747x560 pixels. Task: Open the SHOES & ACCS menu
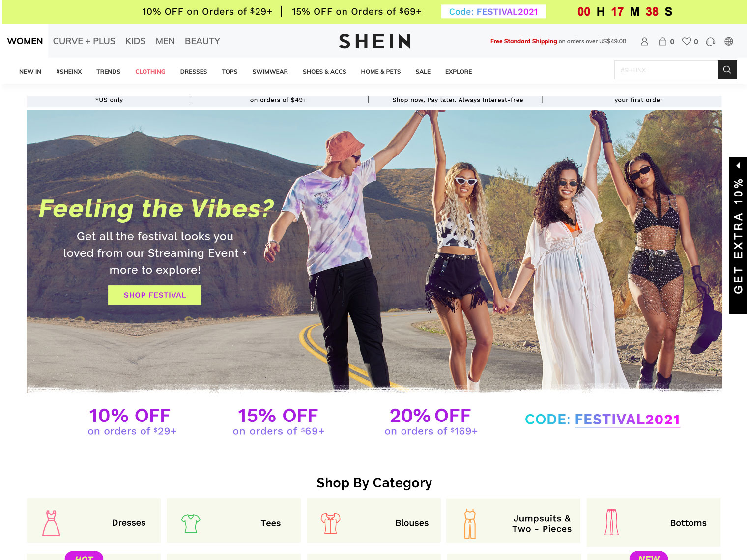coord(324,72)
